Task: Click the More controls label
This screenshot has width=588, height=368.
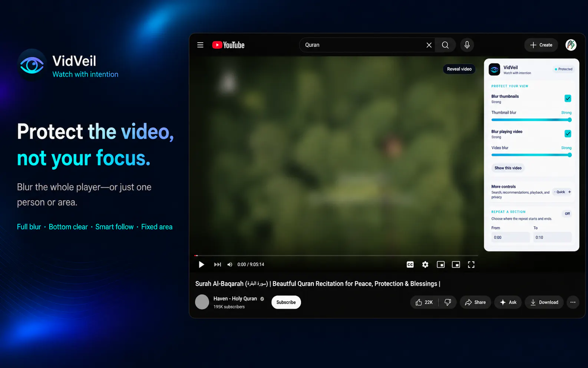Action: tap(503, 187)
